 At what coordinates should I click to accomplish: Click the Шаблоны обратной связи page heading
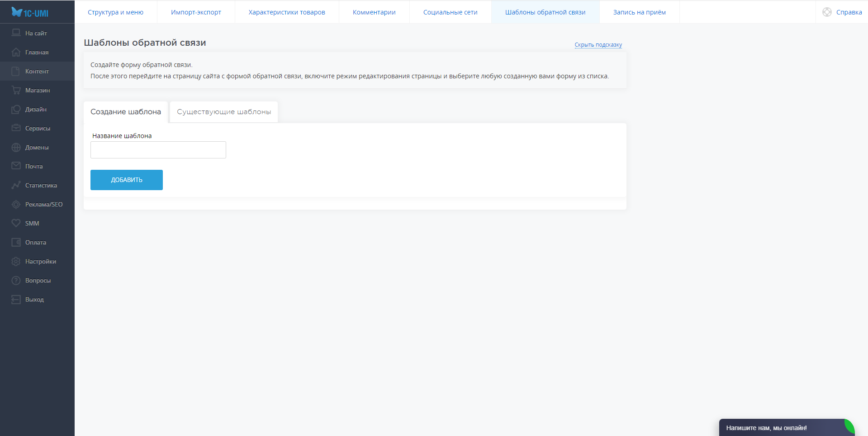(145, 43)
